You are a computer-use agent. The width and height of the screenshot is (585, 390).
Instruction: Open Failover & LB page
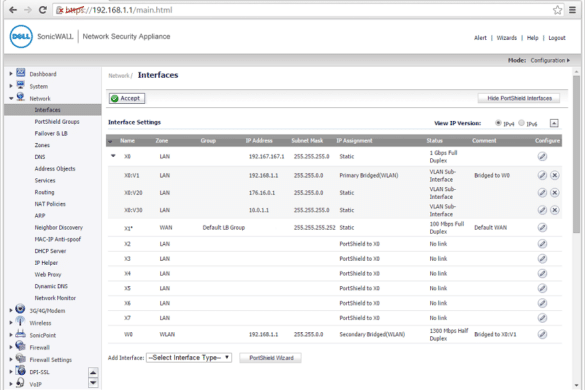pyautogui.click(x=51, y=133)
